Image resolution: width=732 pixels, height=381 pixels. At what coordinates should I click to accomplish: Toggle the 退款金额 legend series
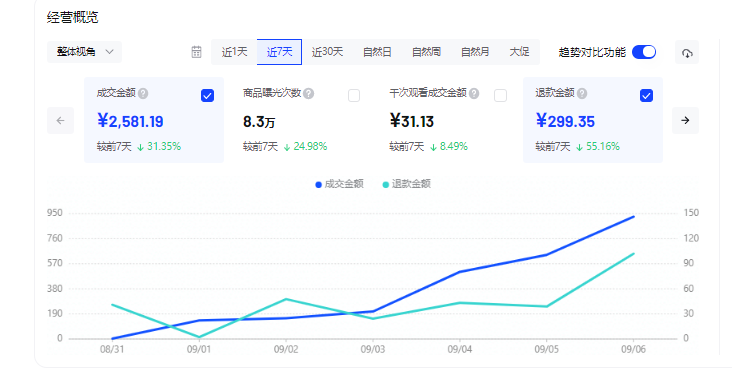coord(407,184)
